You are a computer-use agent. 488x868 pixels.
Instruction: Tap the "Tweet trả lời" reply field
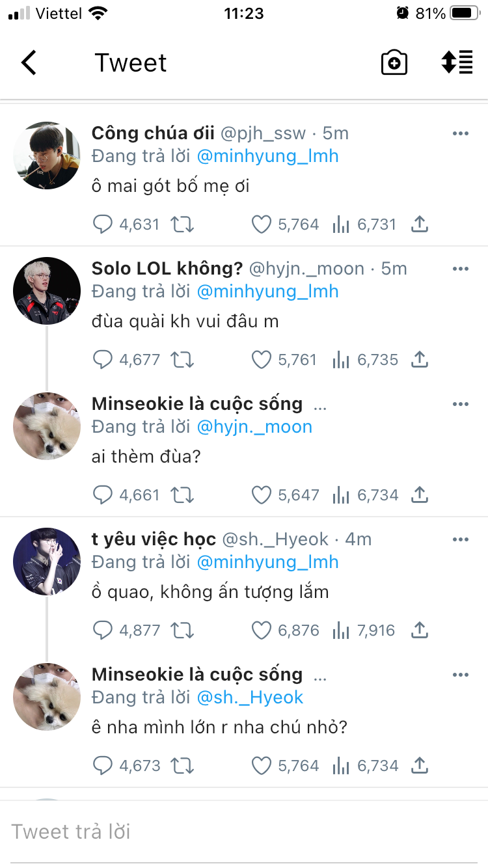point(244,832)
